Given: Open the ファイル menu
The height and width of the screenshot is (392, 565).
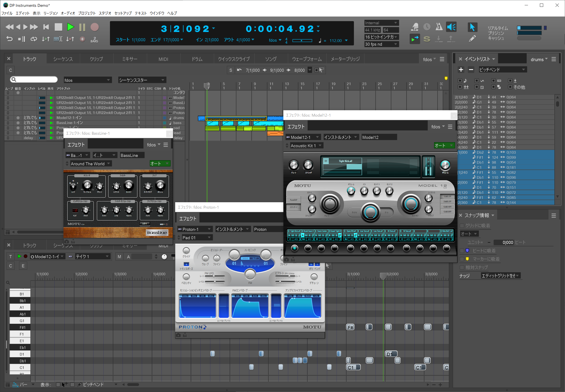Looking at the screenshot, I should [7, 13].
